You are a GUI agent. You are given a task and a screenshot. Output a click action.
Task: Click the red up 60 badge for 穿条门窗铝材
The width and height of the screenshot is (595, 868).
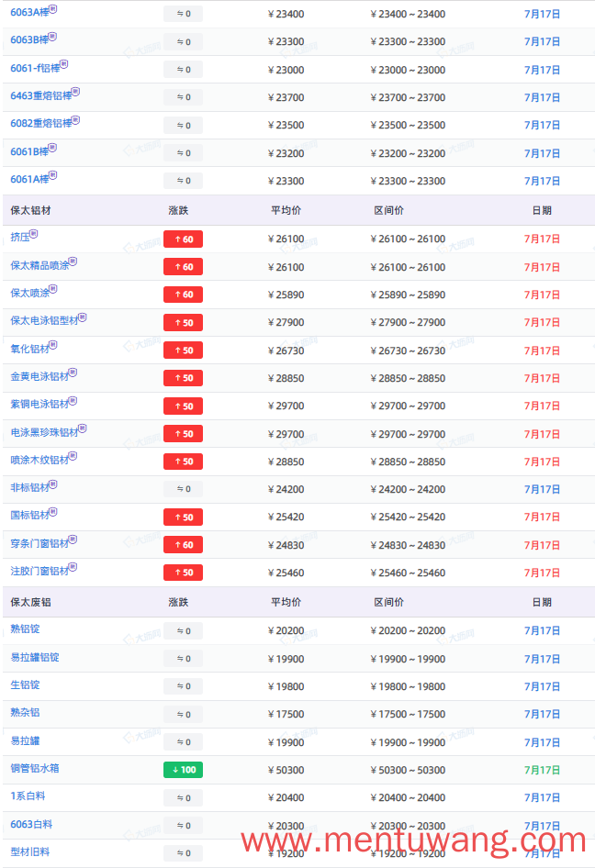[183, 545]
